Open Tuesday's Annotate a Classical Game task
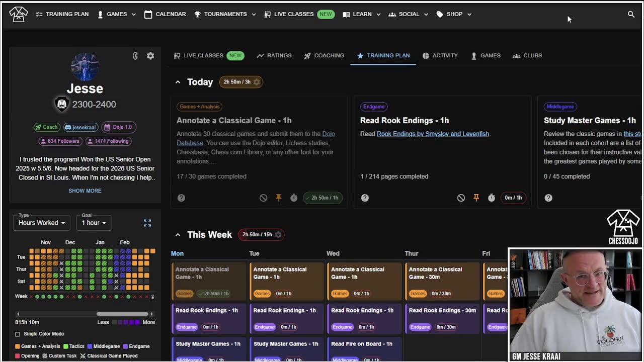This screenshot has width=644, height=362. 286,282
